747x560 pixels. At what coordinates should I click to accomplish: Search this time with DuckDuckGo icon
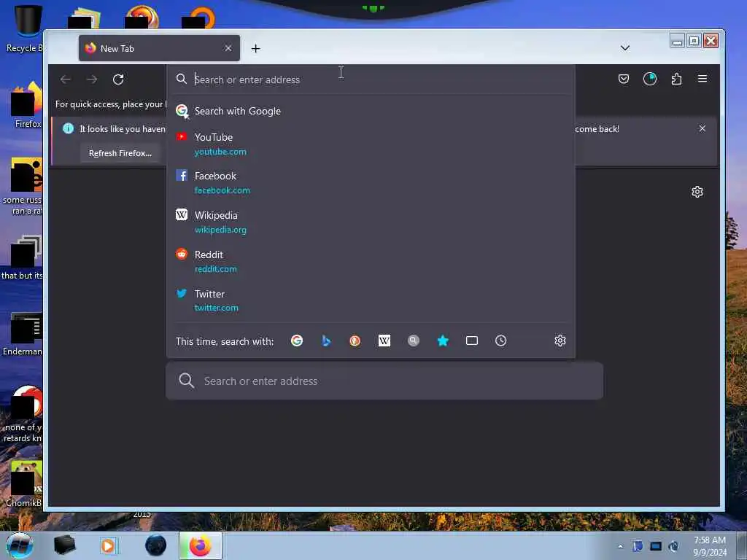coord(355,341)
